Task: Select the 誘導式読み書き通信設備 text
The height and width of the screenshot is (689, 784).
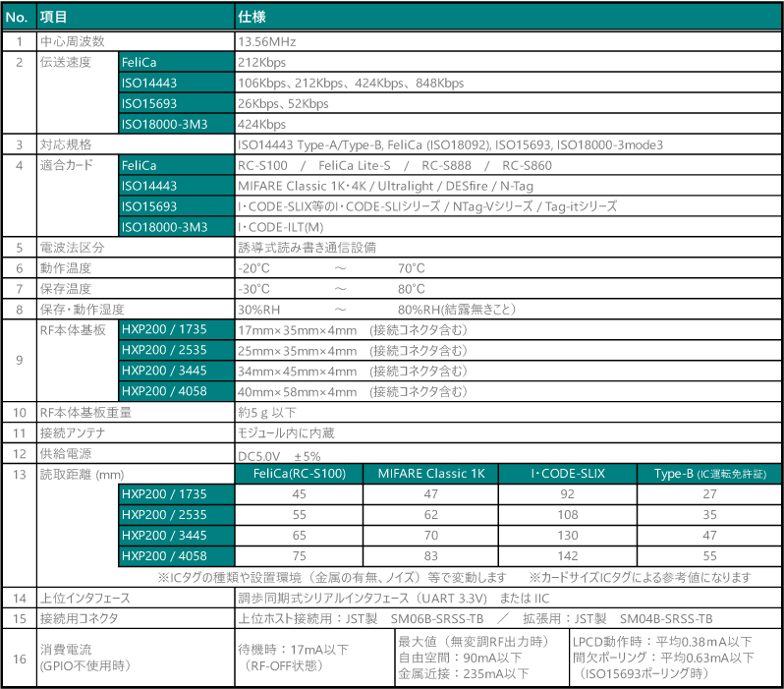Action: pyautogui.click(x=306, y=247)
